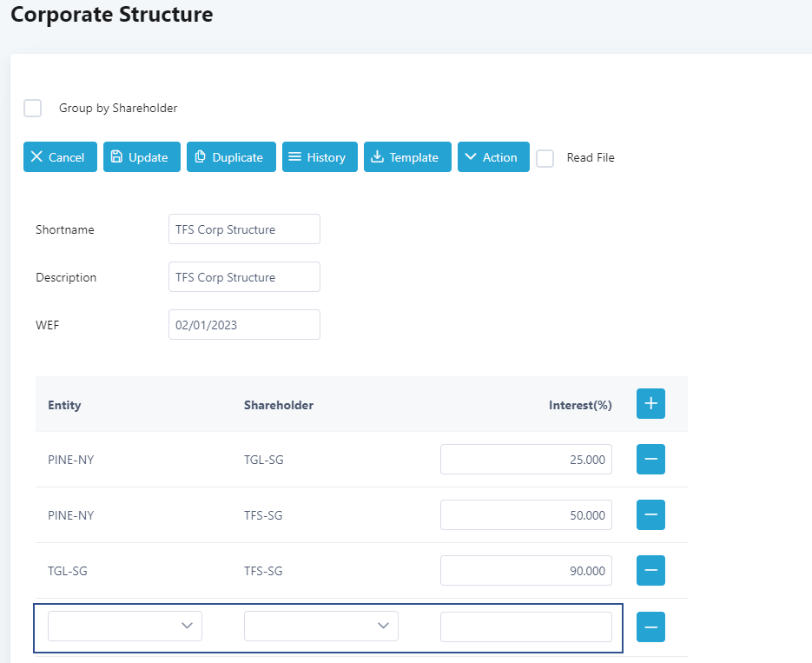The width and height of the screenshot is (812, 663).
Task: Remove the PINE-NY TFS-SG row with minus icon
Action: pyautogui.click(x=650, y=515)
